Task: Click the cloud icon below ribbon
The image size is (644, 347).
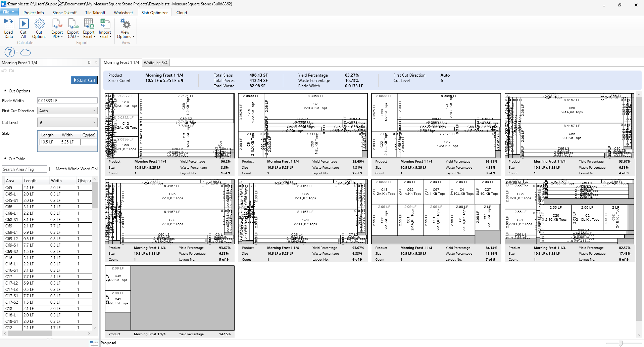Action: tap(26, 52)
